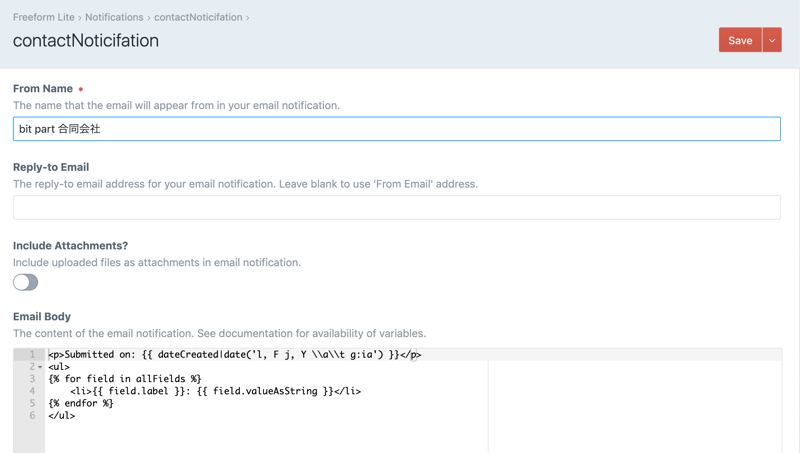Click the contactNoticifation page heading
Screen dimensions: 800x453
tap(86, 41)
